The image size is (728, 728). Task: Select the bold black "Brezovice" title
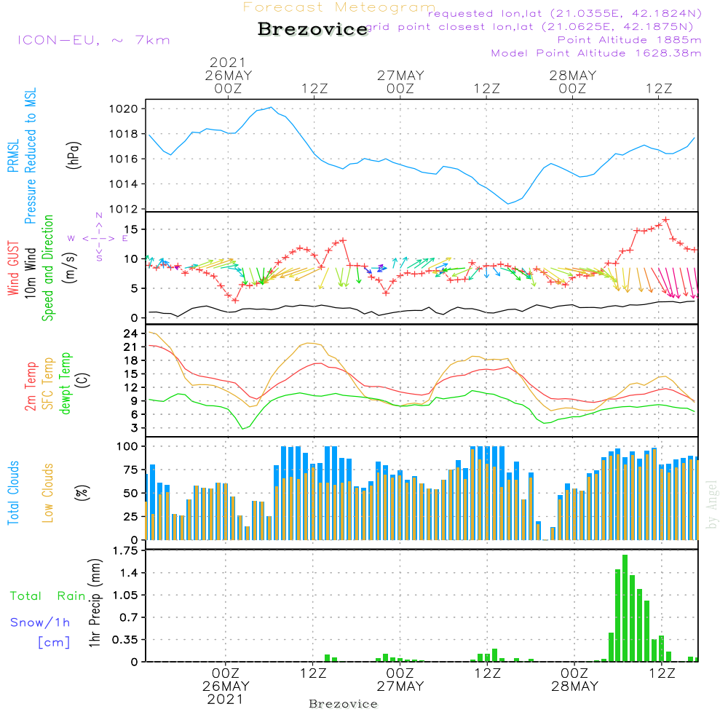coord(313,29)
